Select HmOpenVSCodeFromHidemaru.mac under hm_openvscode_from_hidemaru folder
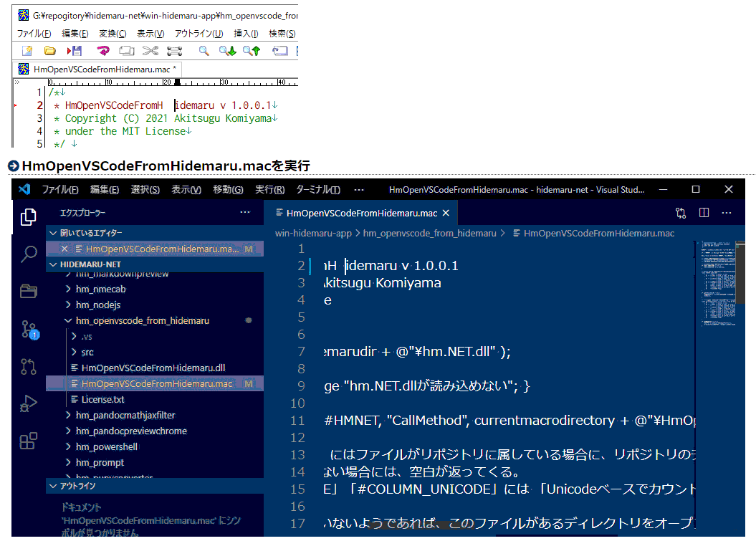Viewport: 756px width, 541px height. pyautogui.click(x=154, y=384)
